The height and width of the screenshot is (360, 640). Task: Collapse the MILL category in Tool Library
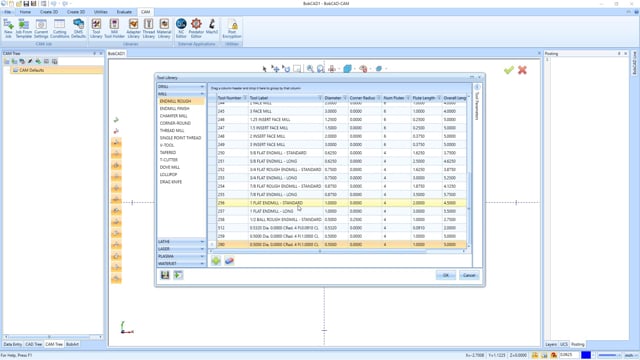pyautogui.click(x=181, y=94)
